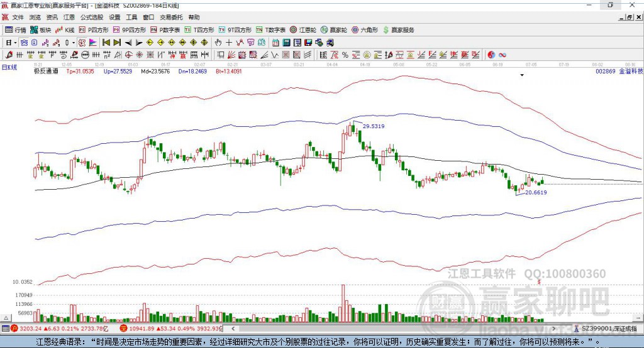Click the yin-yang icon in toolbar
This screenshot has width=644, height=348.
coord(491,55)
